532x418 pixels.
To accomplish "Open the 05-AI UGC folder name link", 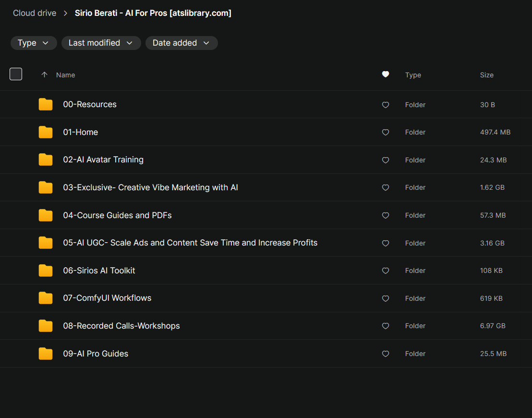I will [x=190, y=243].
